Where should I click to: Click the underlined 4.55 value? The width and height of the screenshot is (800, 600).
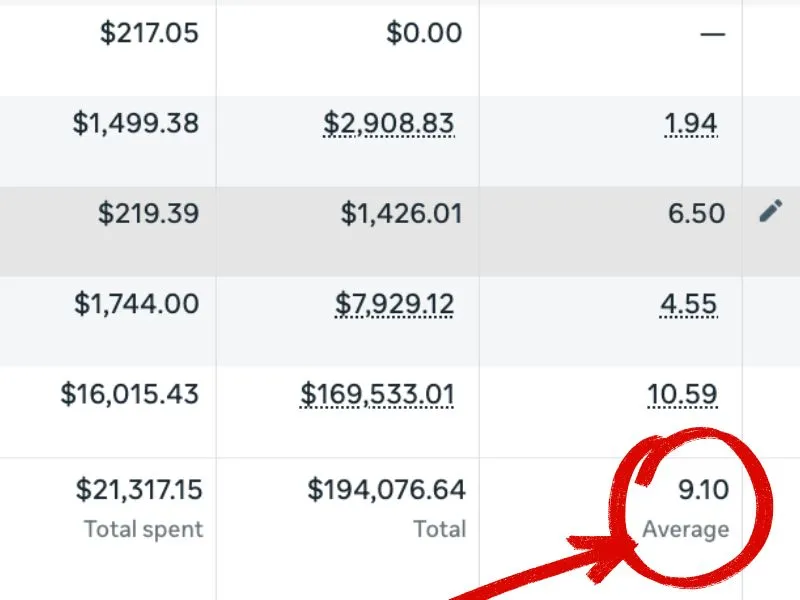pos(689,303)
